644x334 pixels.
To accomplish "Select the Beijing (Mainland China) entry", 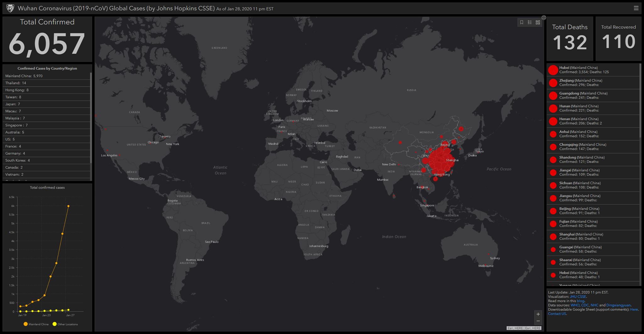I will point(593,211).
